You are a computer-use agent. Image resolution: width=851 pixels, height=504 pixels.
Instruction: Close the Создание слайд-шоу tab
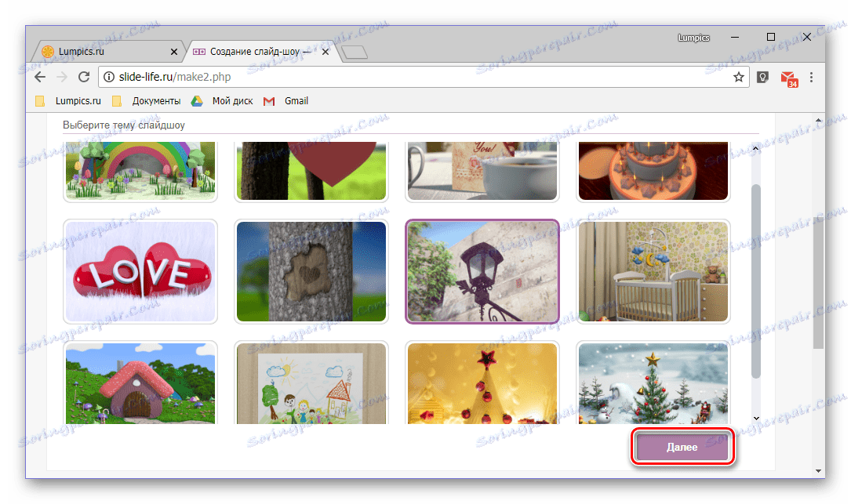point(325,52)
